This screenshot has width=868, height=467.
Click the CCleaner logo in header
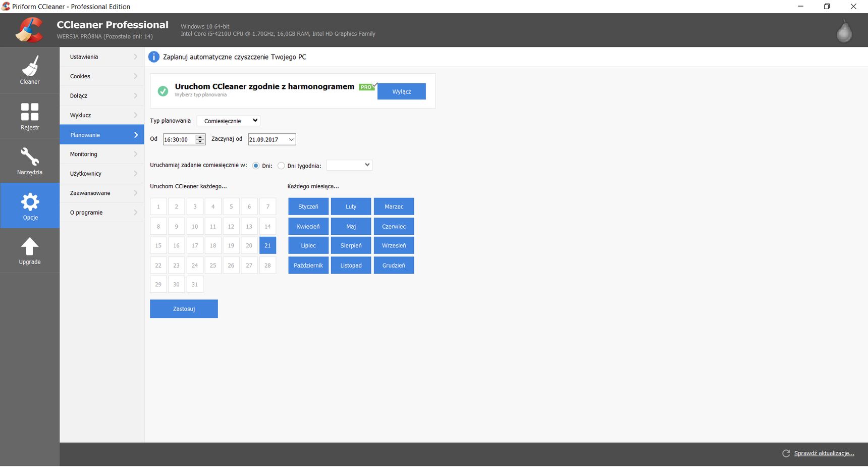[29, 30]
